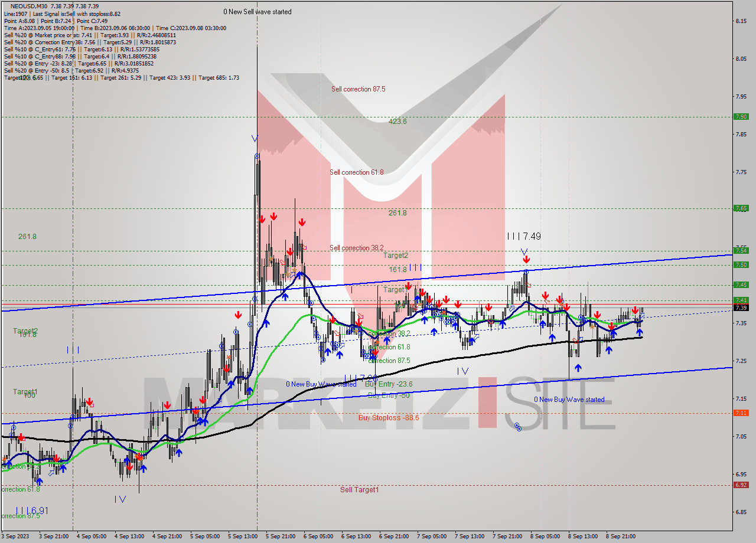Click the 8.05 price axis value
The width and height of the screenshot is (756, 543).
pyautogui.click(x=742, y=59)
